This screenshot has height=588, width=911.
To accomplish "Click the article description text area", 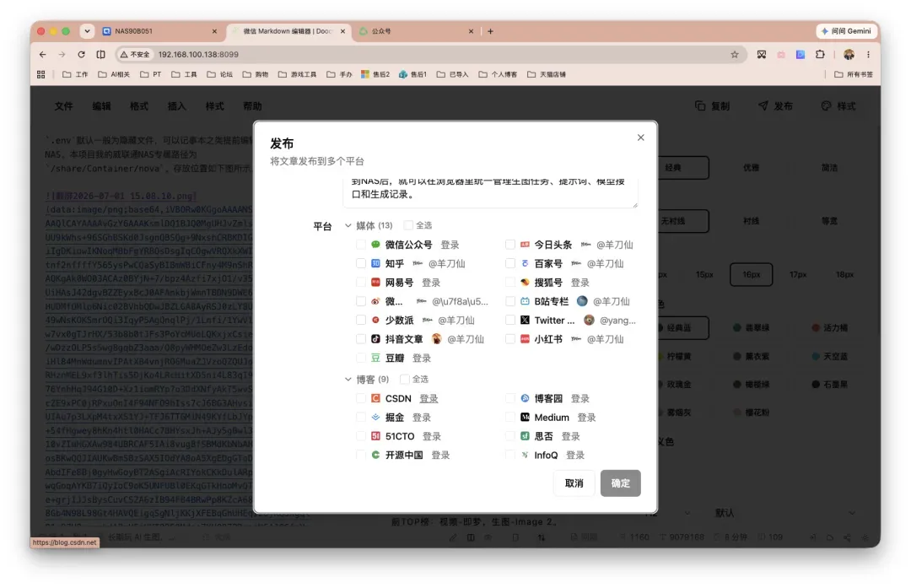I will click(490, 192).
